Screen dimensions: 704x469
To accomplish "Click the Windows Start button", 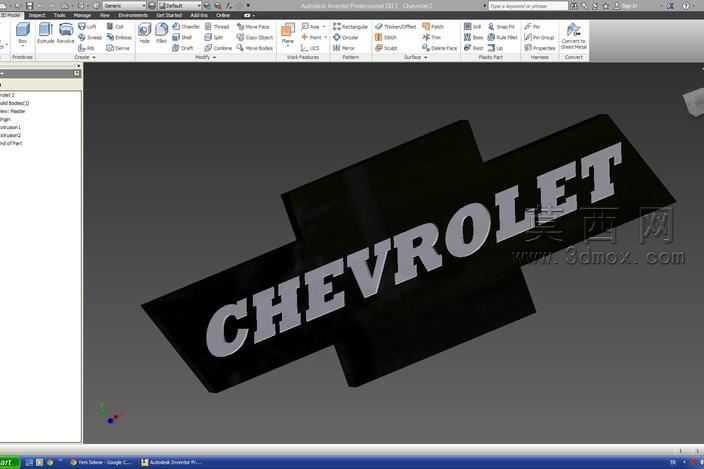I will pos(9,462).
